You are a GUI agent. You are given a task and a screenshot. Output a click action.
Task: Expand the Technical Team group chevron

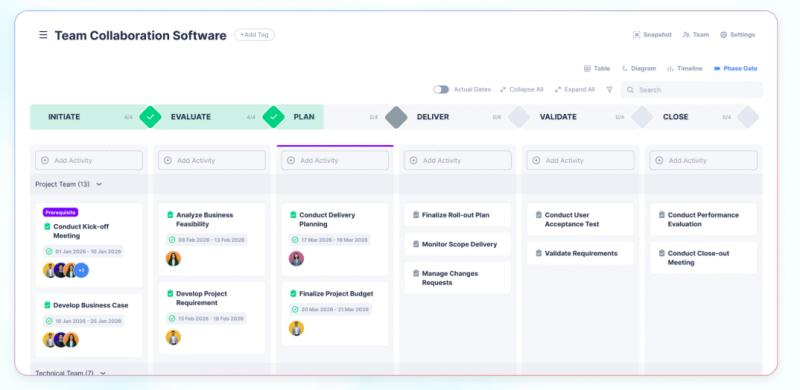click(x=103, y=373)
